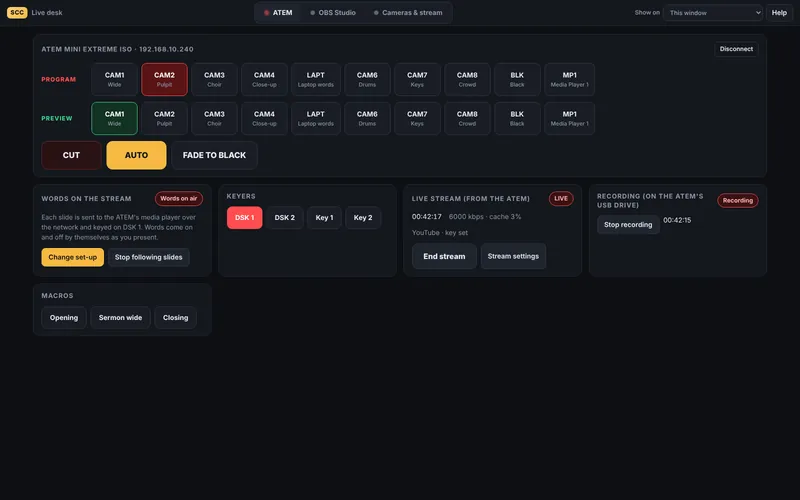Image resolution: width=800 pixels, height=500 pixels.
Task: Select CAM3 Choir on Program row
Action: (x=214, y=79)
